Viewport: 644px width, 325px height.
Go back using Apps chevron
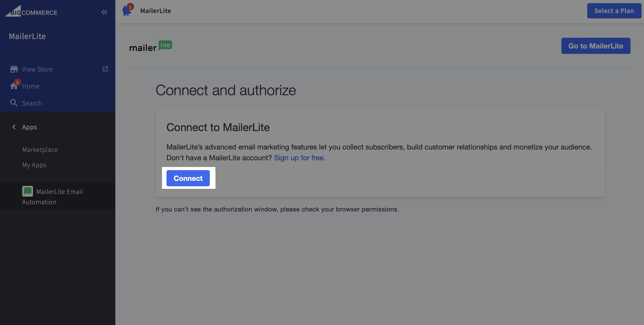14,127
